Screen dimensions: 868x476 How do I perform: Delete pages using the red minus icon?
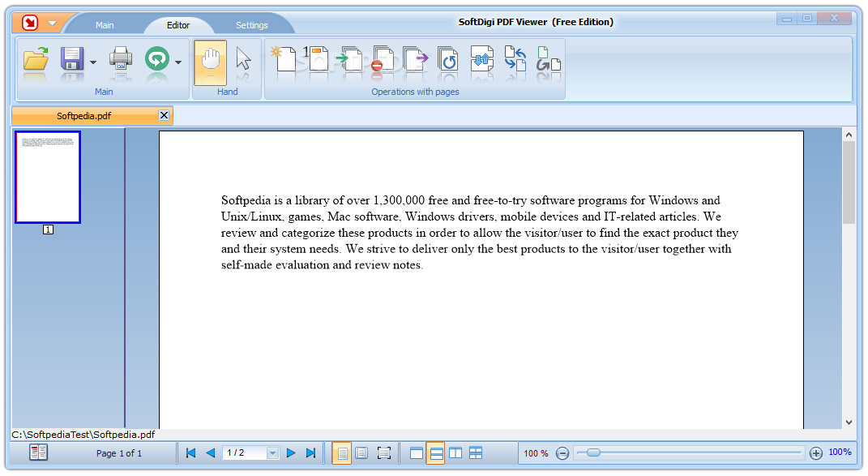pyautogui.click(x=383, y=58)
